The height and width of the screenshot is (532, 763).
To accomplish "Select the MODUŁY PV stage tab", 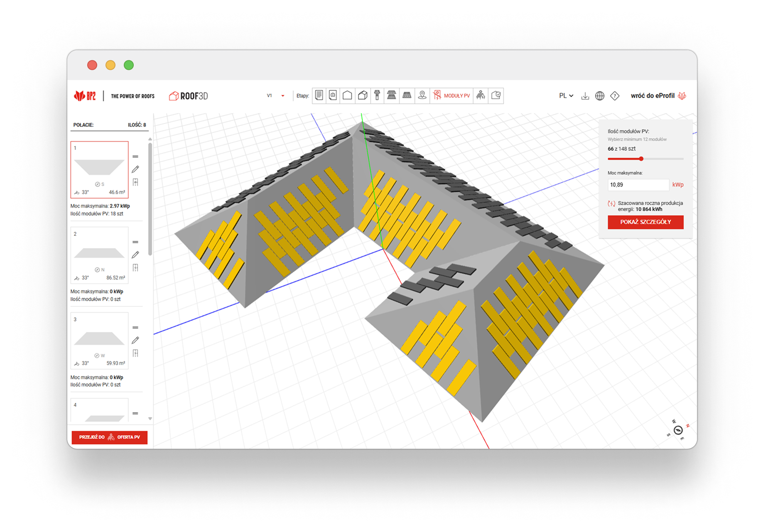I will [452, 96].
